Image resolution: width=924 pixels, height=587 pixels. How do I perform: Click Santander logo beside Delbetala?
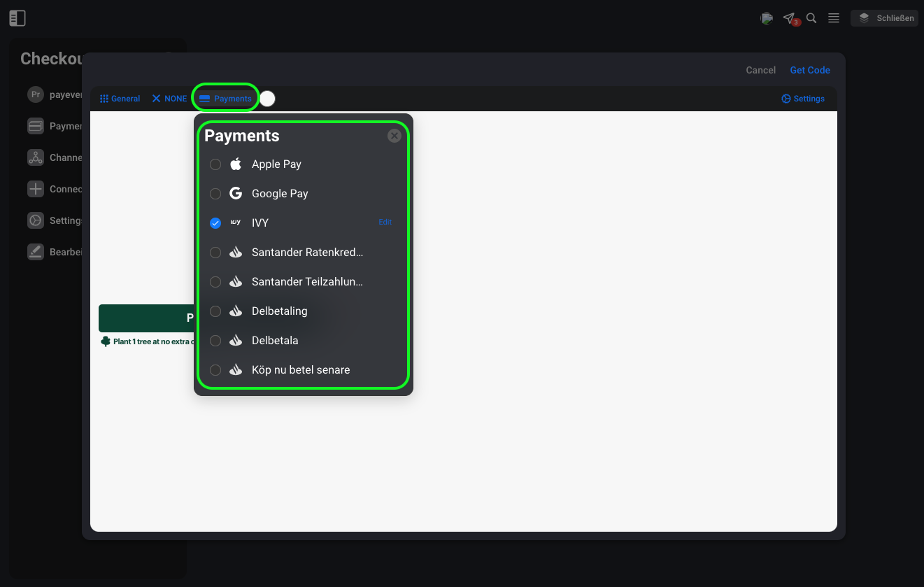tap(236, 341)
